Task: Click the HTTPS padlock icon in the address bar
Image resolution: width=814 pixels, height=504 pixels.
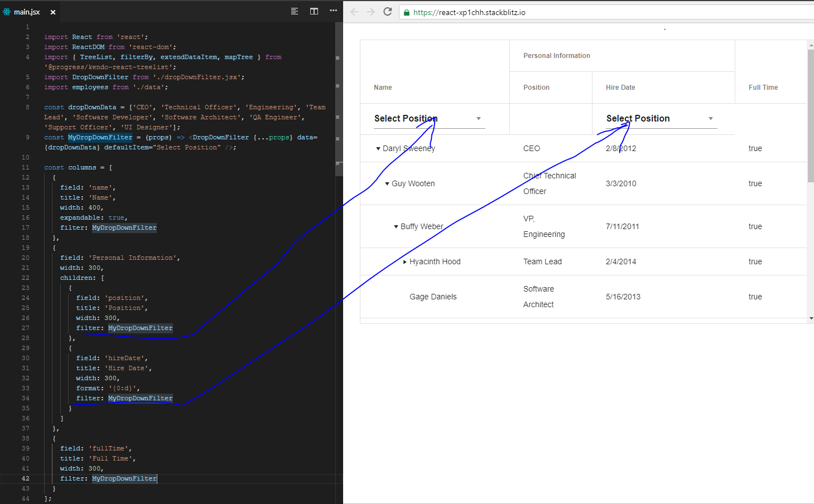Action: coord(407,12)
